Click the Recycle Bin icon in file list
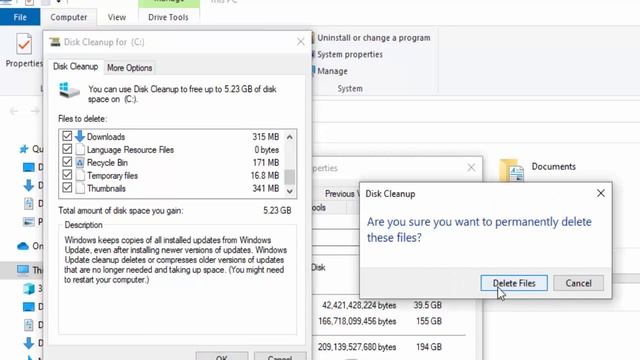Image resolution: width=640 pixels, height=360 pixels. pos(80,162)
